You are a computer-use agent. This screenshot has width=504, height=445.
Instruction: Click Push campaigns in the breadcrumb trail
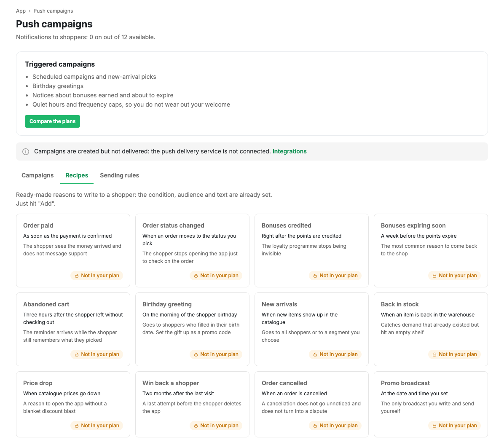tap(54, 11)
